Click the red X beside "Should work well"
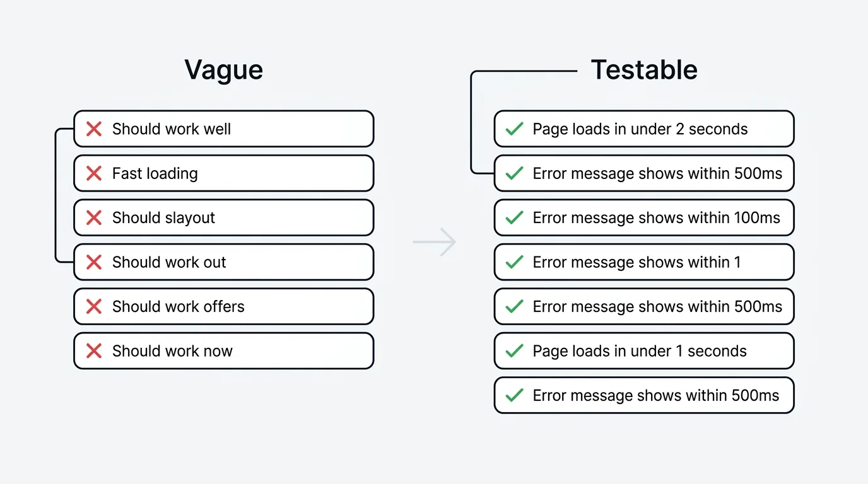 [94, 129]
